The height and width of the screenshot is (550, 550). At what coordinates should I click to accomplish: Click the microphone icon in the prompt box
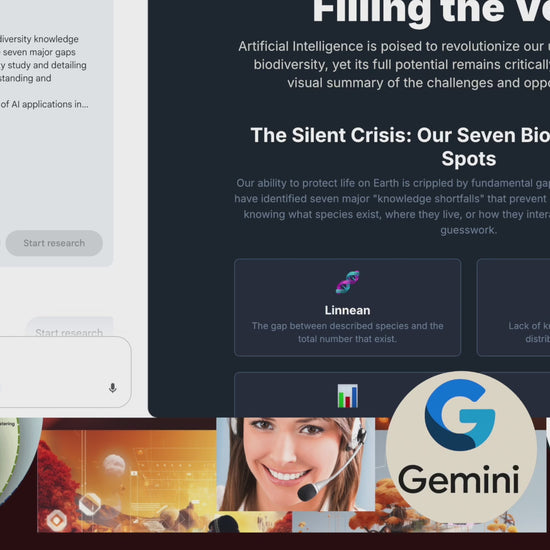[112, 388]
